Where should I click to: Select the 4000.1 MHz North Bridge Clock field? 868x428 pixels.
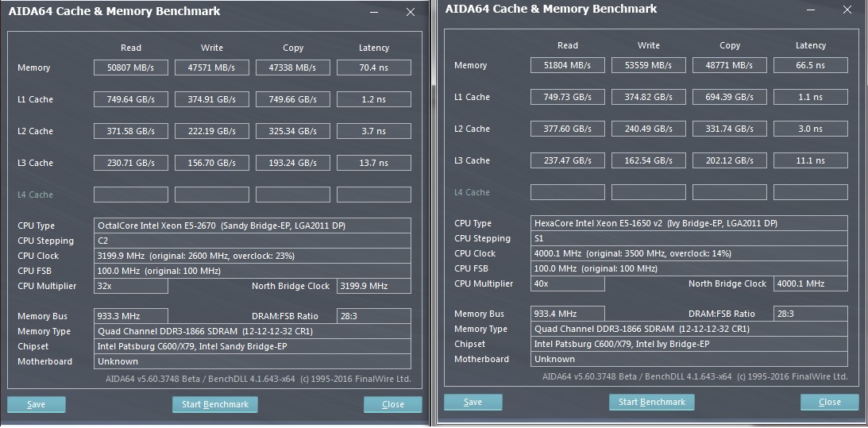(x=810, y=283)
